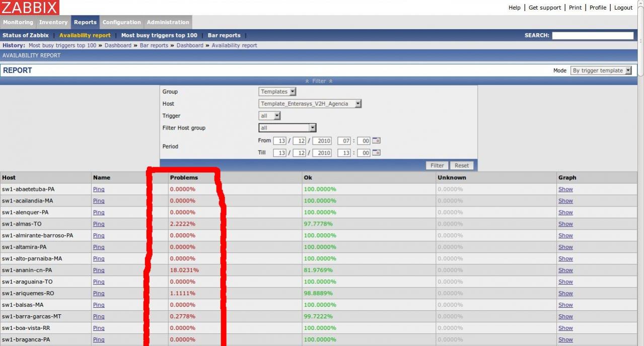This screenshot has height=346, width=644.
Task: Click the Till day field
Action: [x=280, y=153]
